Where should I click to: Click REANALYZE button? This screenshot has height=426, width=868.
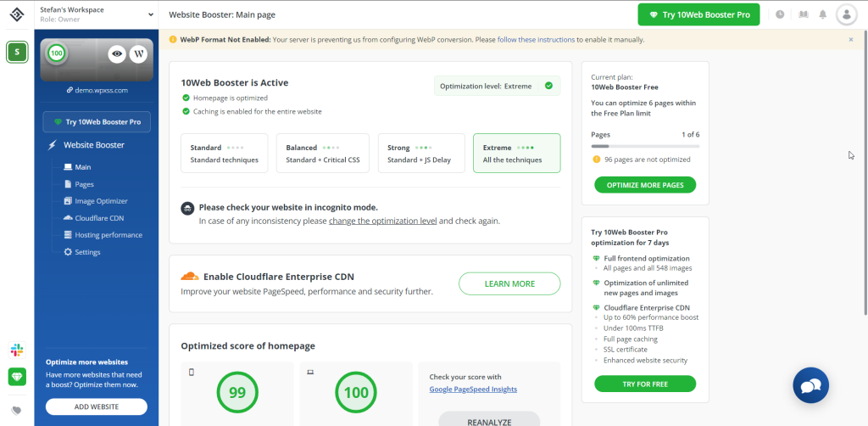click(x=489, y=419)
